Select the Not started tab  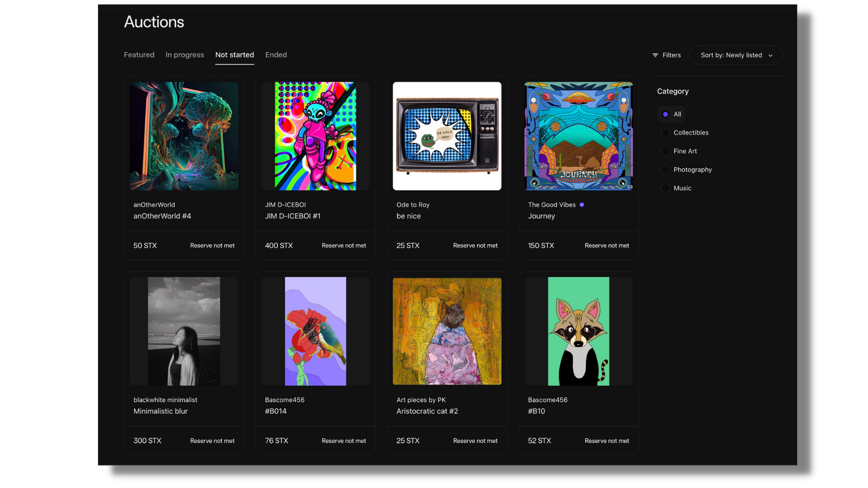pos(235,55)
